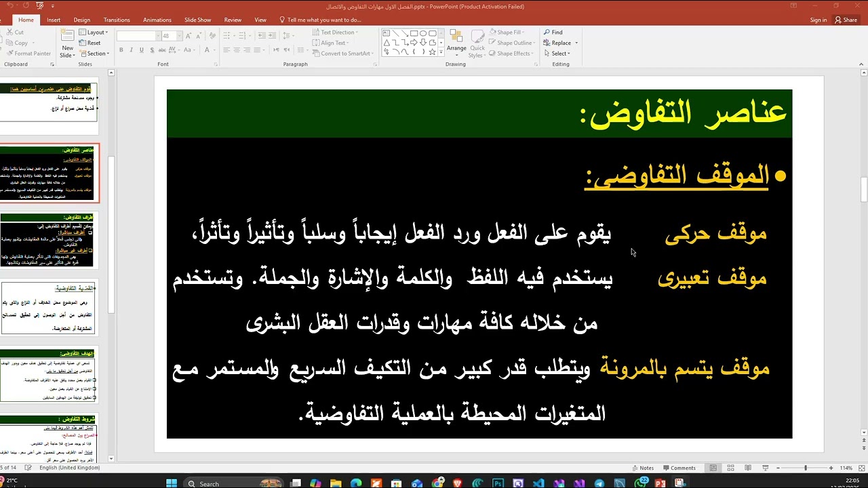Image resolution: width=868 pixels, height=488 pixels.
Task: Open Arrange dropdown
Action: 456,42
